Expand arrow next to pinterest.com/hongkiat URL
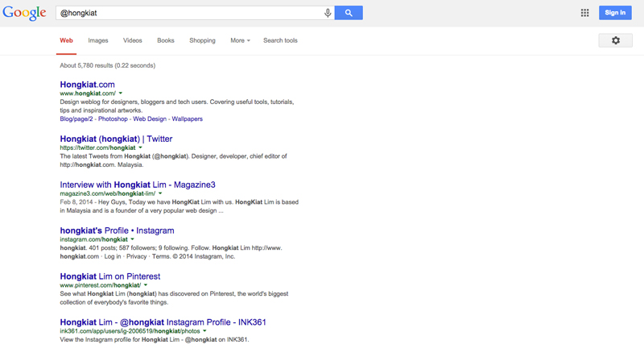The height and width of the screenshot is (353, 644). (x=146, y=285)
